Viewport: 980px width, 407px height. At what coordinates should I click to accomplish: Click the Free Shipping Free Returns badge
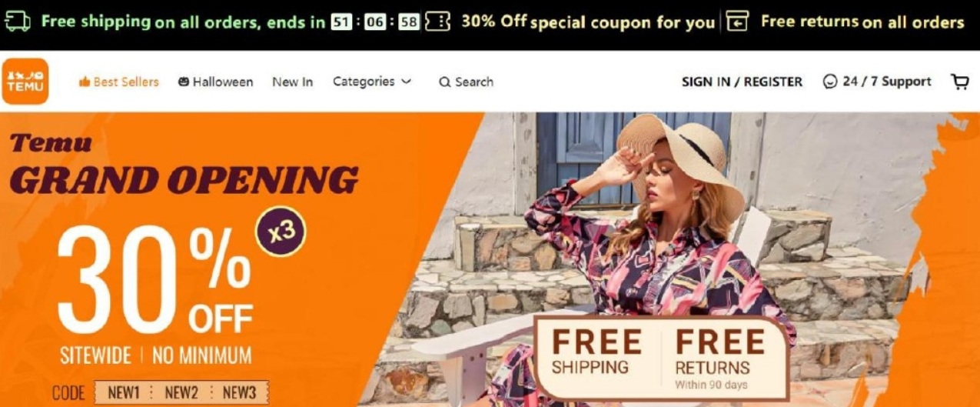point(661,358)
